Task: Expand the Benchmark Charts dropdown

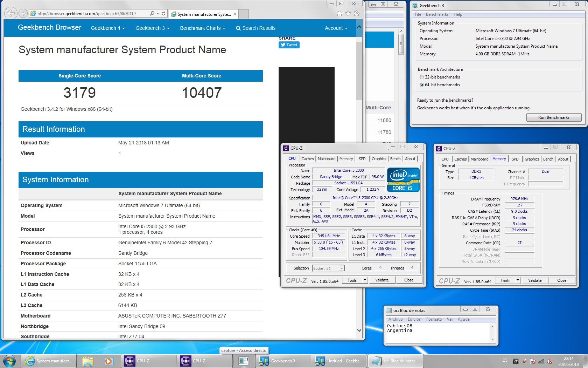Action: 202,28
